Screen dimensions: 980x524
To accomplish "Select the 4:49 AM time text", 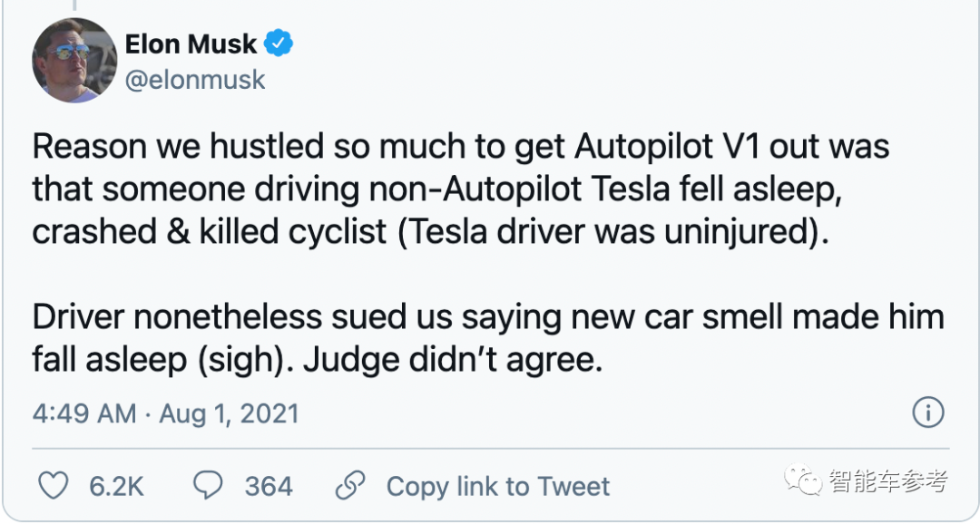I will pos(83,414).
